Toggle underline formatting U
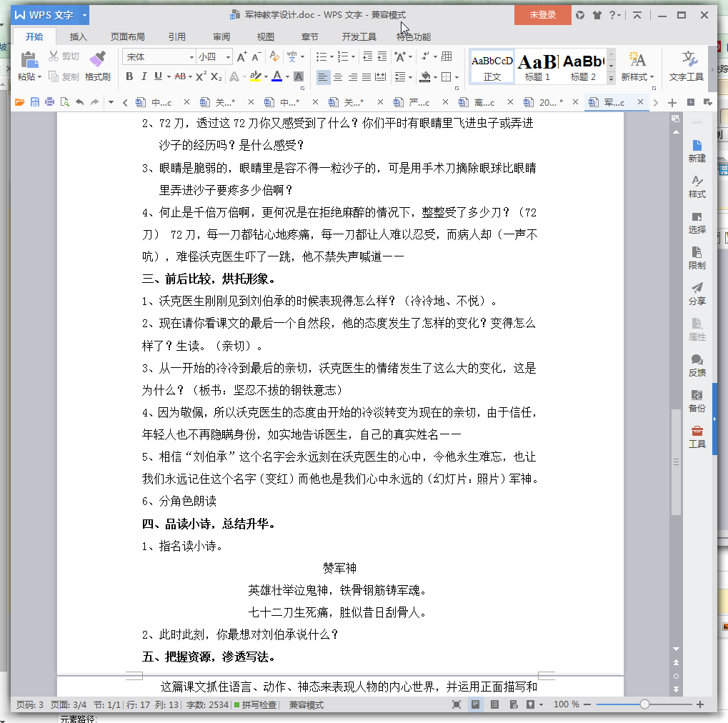 [158, 76]
